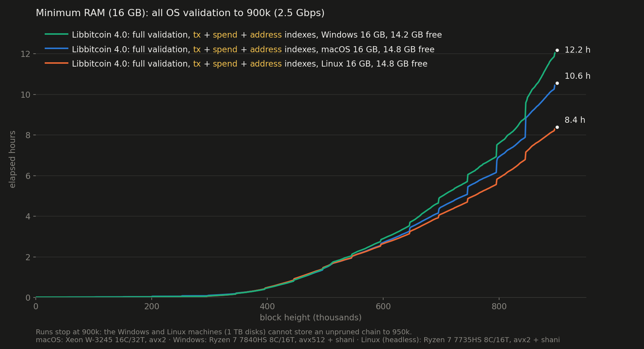
Task: Click the x-axis tick label 400
Action: click(267, 307)
